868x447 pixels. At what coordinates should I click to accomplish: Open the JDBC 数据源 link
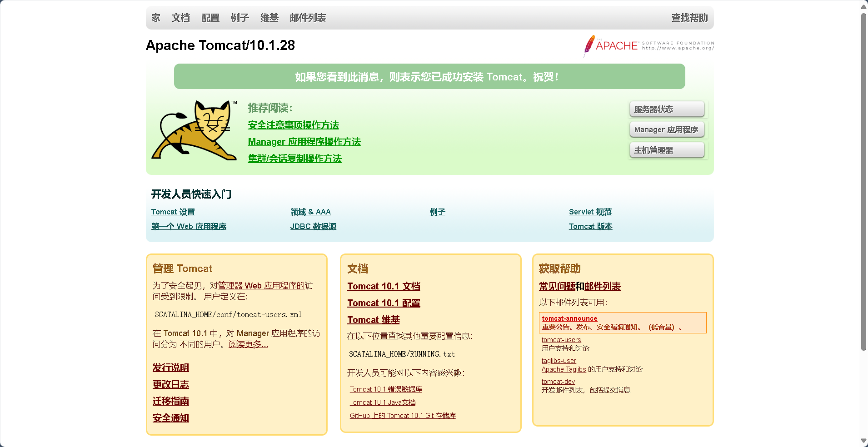(313, 226)
